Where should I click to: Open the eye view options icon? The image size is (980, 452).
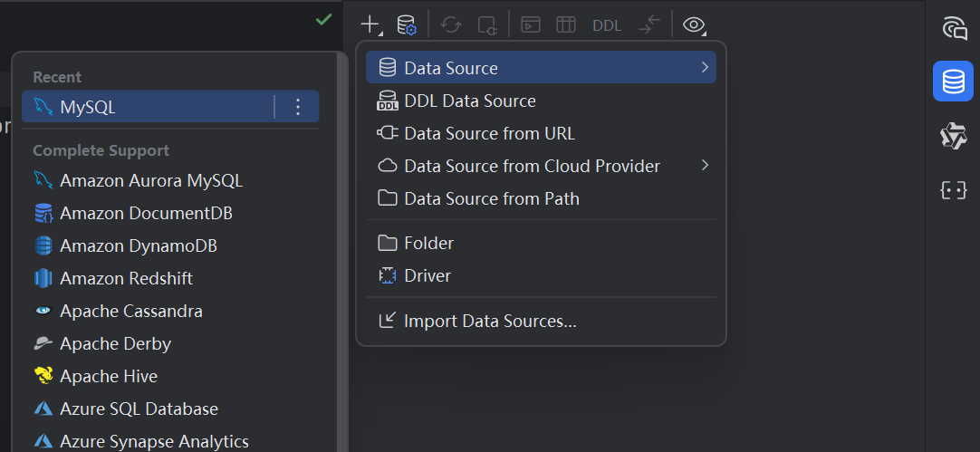pyautogui.click(x=694, y=25)
